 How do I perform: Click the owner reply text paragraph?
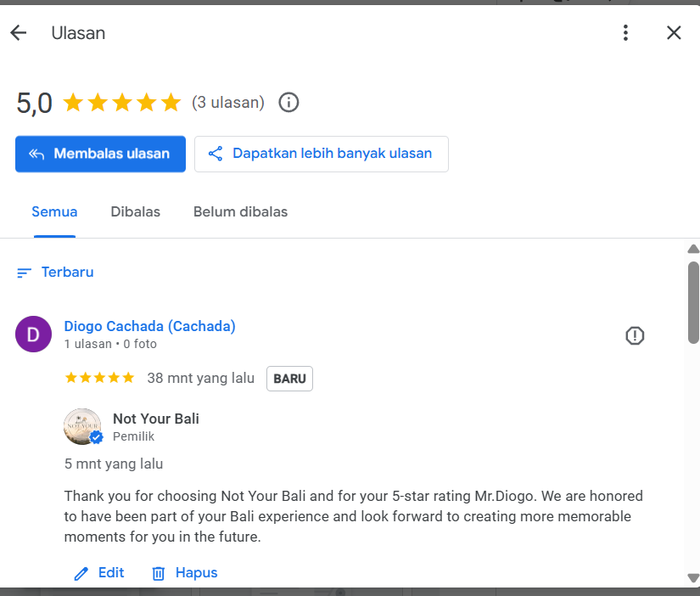coord(354,516)
